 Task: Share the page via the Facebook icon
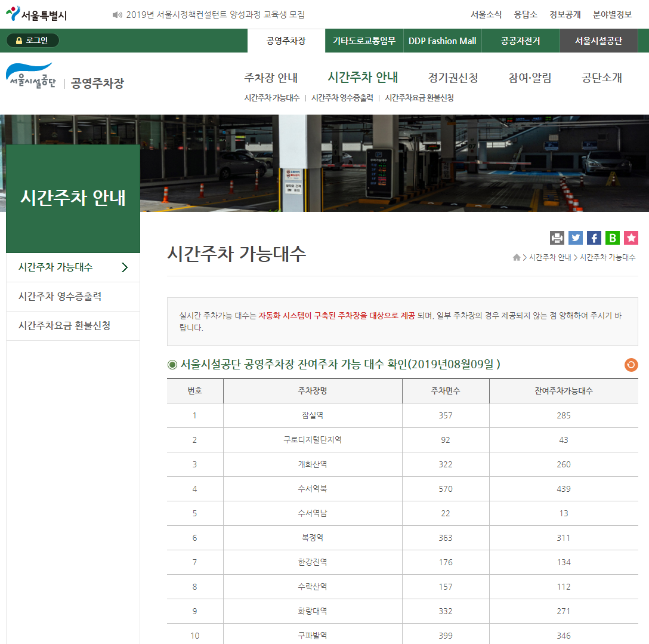pos(594,238)
